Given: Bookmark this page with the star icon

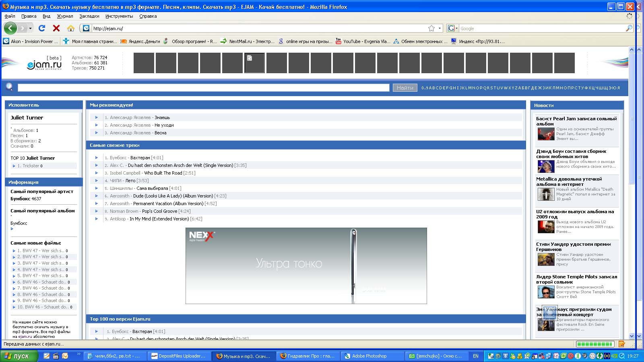Looking at the screenshot, I should tap(431, 28).
